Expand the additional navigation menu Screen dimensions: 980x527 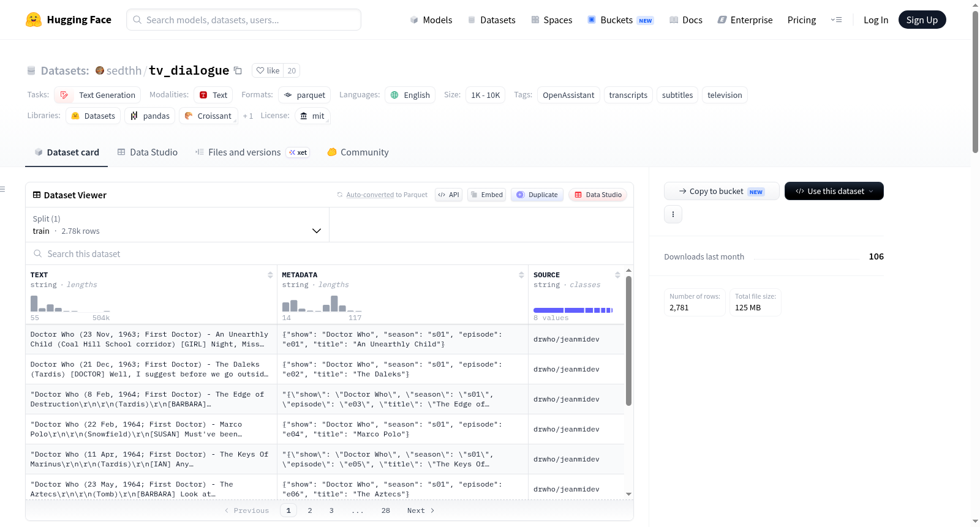pos(836,20)
